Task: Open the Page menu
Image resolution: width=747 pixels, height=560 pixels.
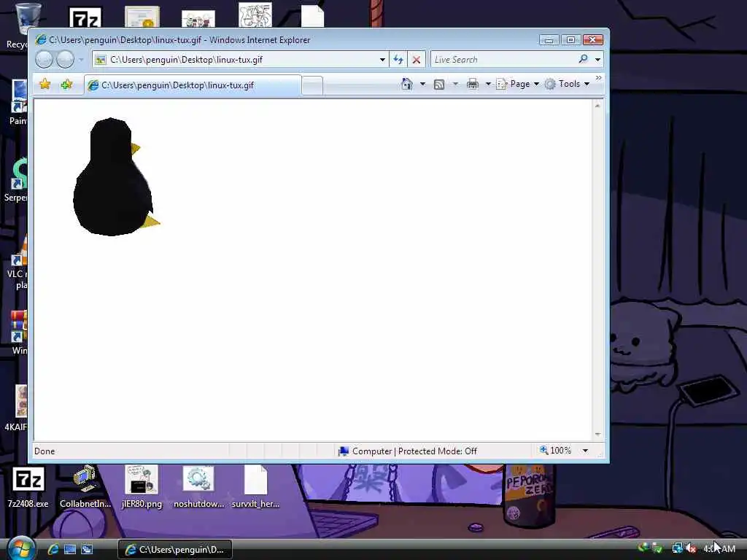Action: pyautogui.click(x=518, y=84)
